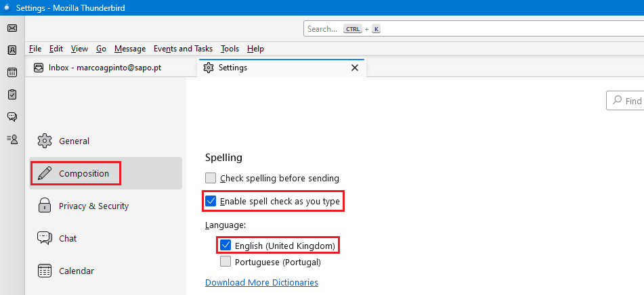Open the Calendar space sidebar icon
This screenshot has height=295, width=644.
12,72
